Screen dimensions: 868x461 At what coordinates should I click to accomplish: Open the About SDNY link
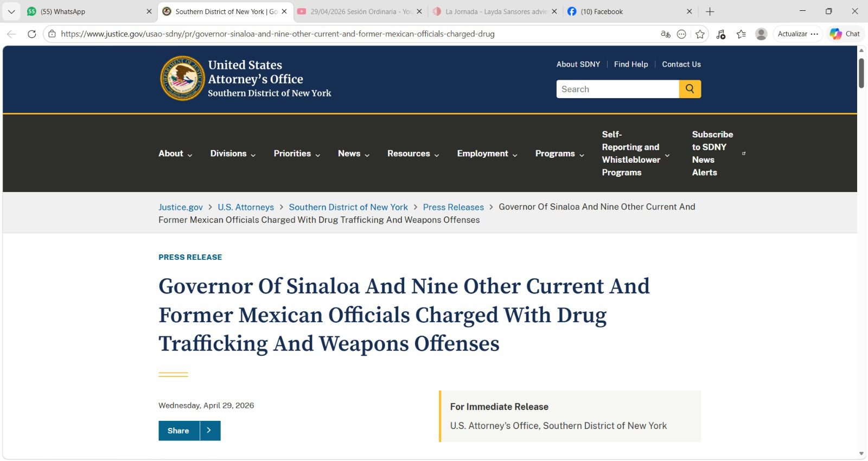click(x=578, y=64)
